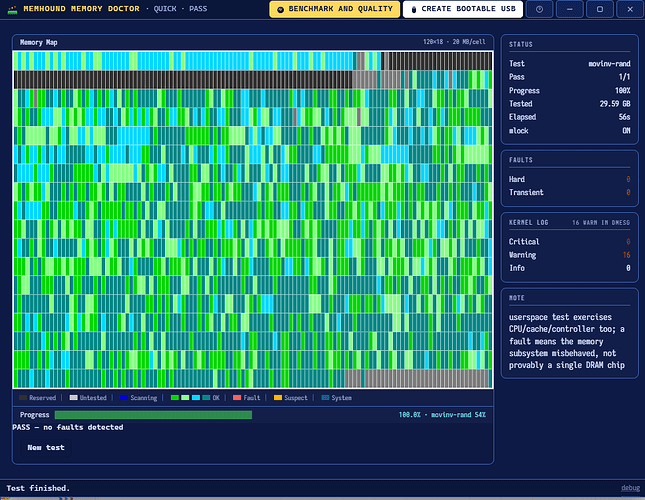Click the Warning count '16'
The image size is (645, 500).
point(626,255)
